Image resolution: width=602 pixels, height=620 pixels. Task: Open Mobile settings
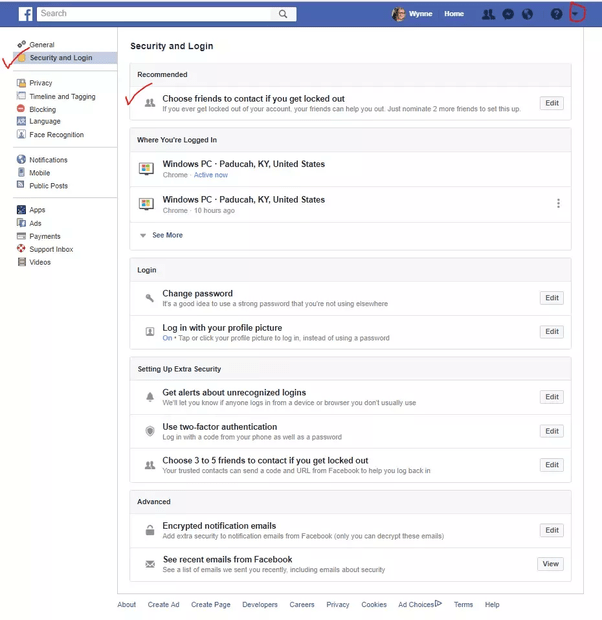40,173
